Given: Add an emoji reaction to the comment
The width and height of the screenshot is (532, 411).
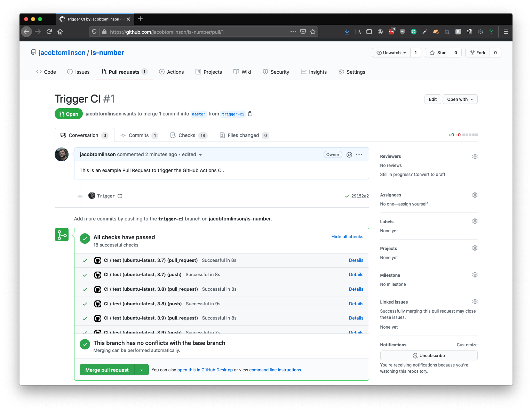Looking at the screenshot, I should 349,154.
